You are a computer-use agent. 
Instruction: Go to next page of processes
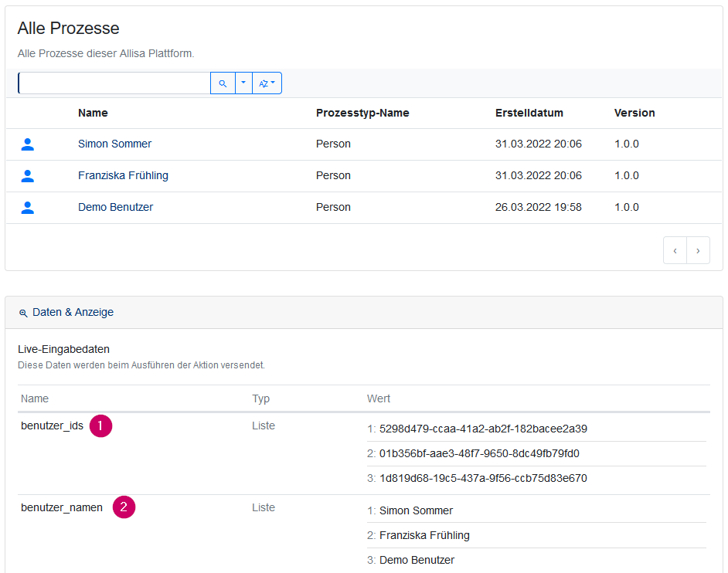coord(698,250)
